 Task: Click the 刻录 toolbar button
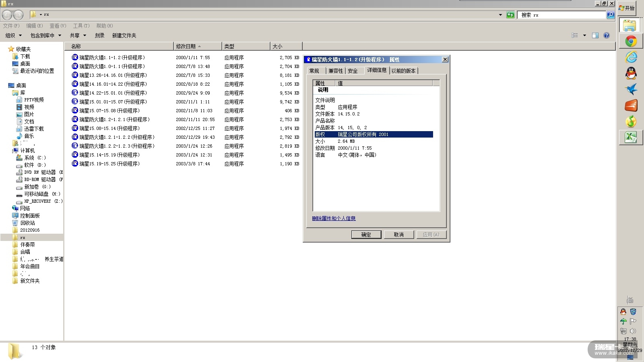(x=100, y=35)
